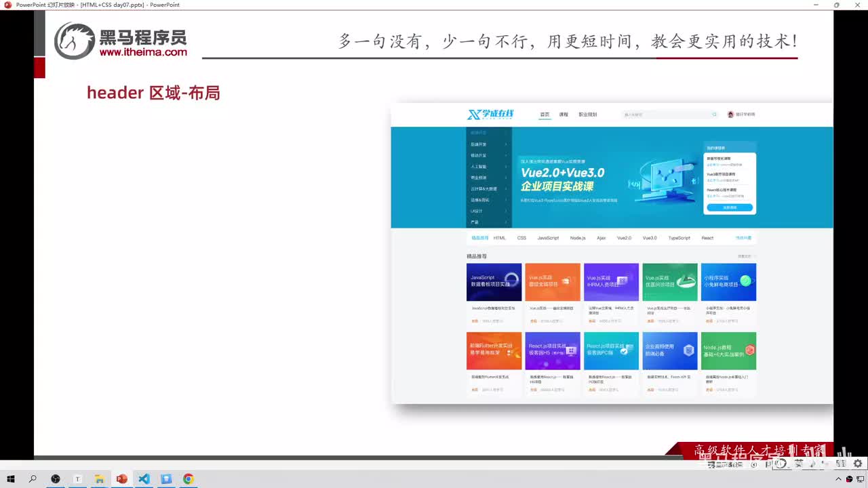
Task: Restore down the PowerPoint window
Action: (837, 5)
